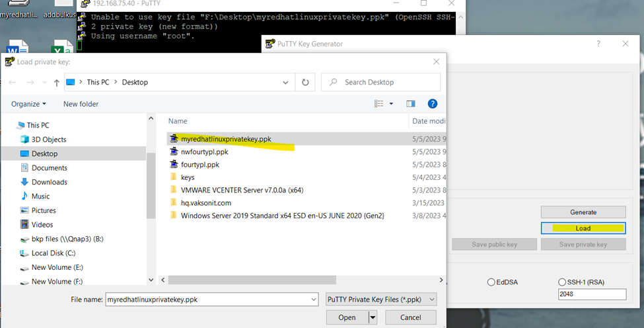Select the nwfourtypl.ppk key file
This screenshot has width=644, height=328.
click(x=204, y=151)
